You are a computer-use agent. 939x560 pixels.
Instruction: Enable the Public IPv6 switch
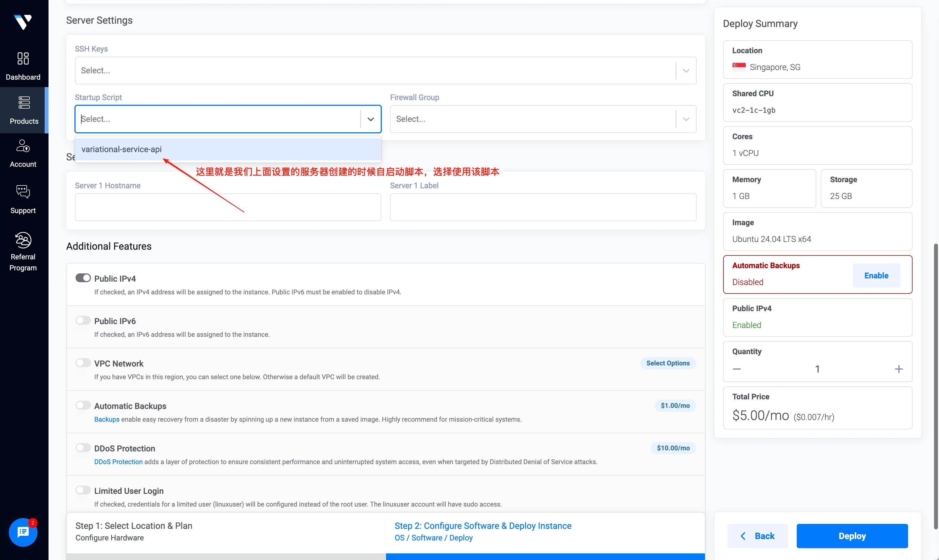point(83,321)
